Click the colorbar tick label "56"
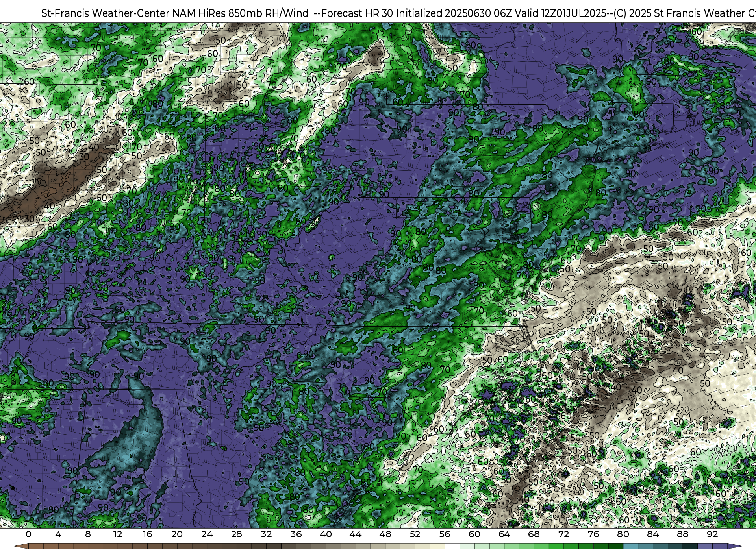Image resolution: width=756 pixels, height=551 pixels. [x=445, y=534]
